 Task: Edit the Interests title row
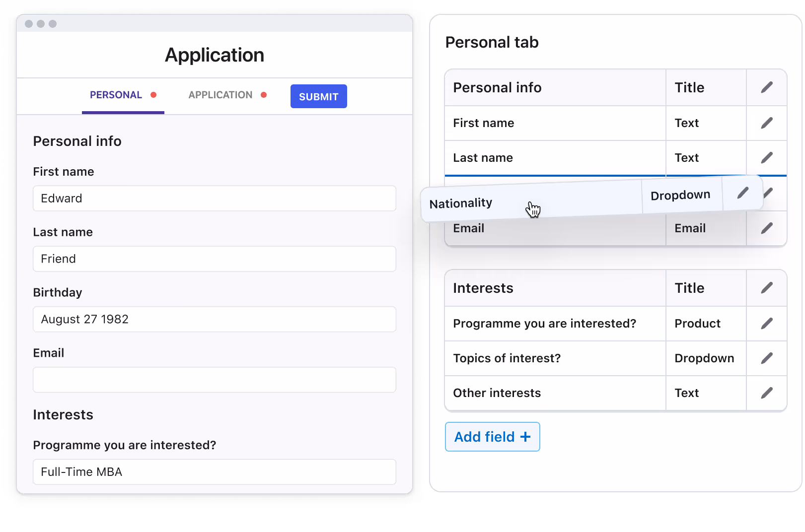766,288
